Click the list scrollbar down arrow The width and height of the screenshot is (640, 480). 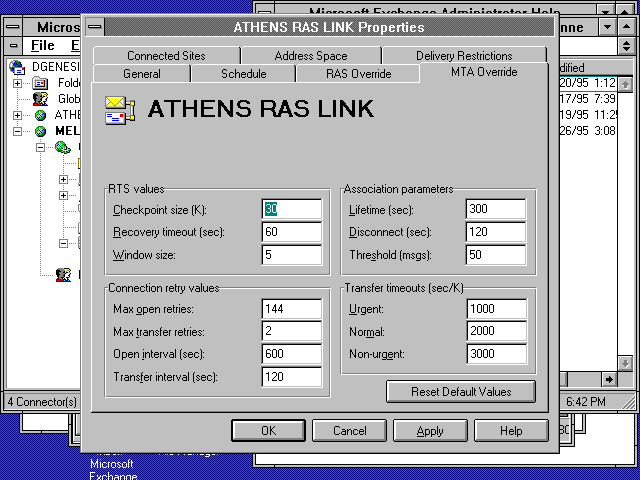tap(625, 363)
